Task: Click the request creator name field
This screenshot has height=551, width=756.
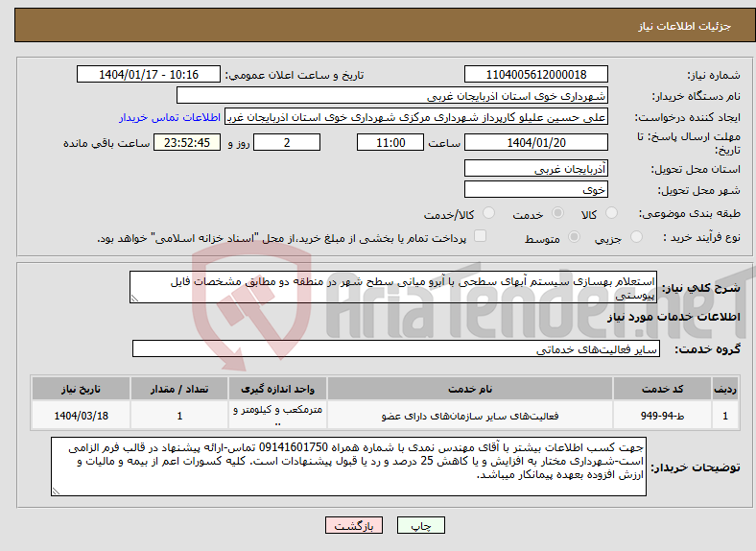Action: point(416,117)
